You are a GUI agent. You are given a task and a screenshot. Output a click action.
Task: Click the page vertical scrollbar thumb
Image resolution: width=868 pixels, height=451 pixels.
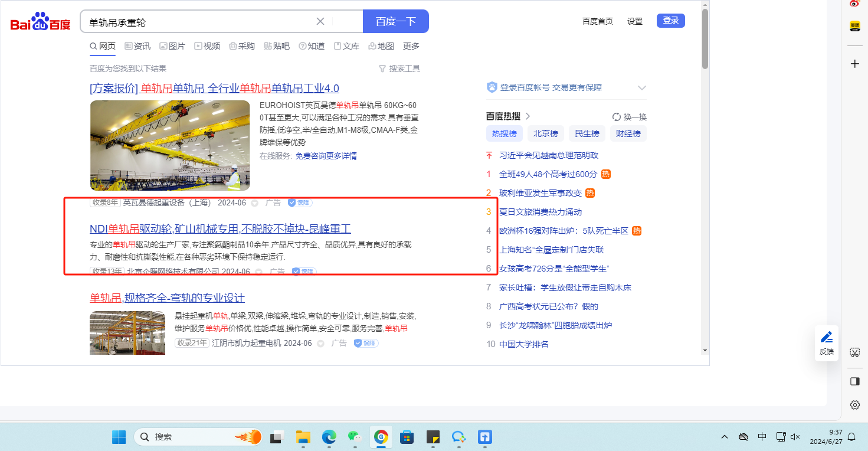[x=705, y=38]
